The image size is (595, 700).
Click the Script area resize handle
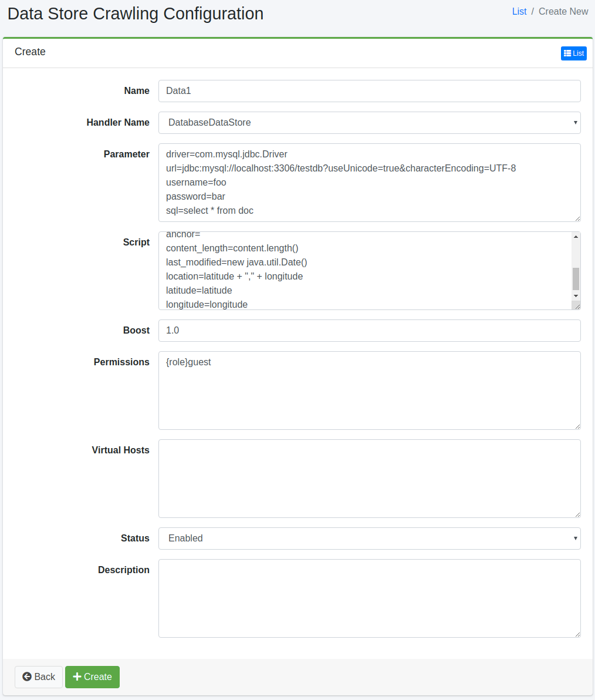(x=577, y=306)
